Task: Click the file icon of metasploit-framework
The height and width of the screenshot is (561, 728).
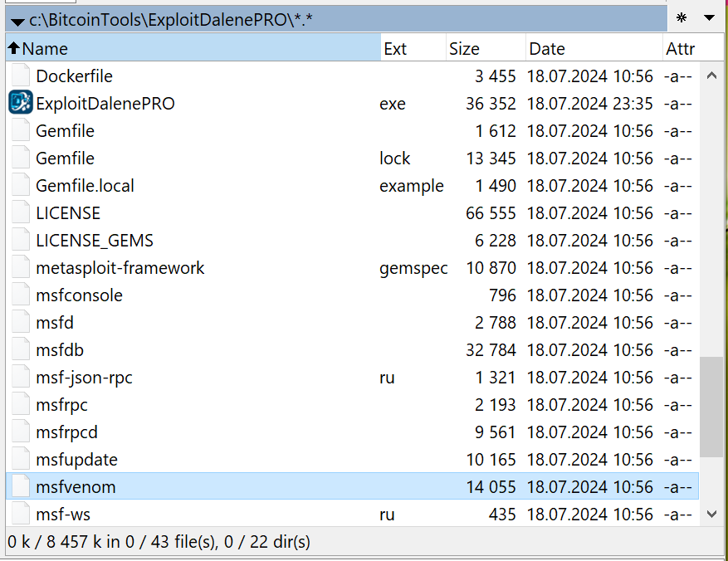Action: (21, 267)
